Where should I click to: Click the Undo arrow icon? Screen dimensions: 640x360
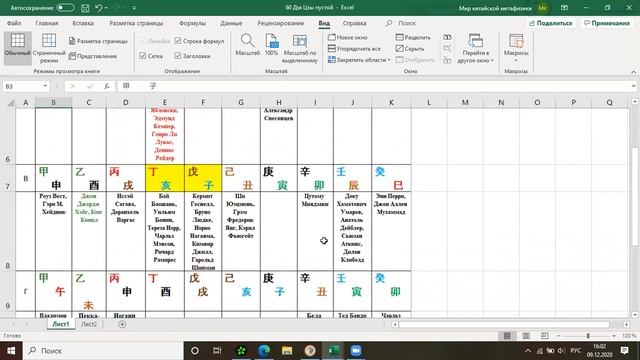coord(99,8)
